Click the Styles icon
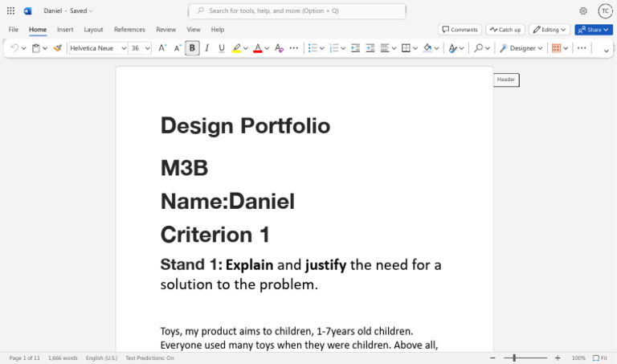 point(453,48)
